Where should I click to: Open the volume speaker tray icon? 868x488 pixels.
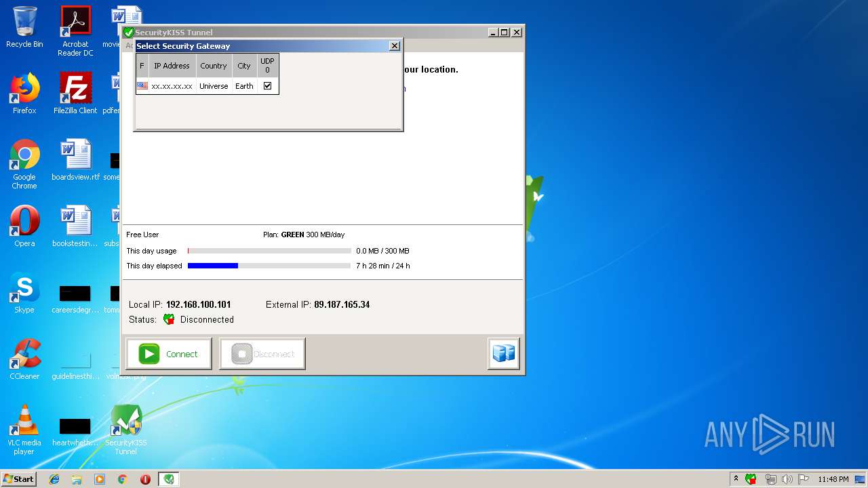(787, 479)
